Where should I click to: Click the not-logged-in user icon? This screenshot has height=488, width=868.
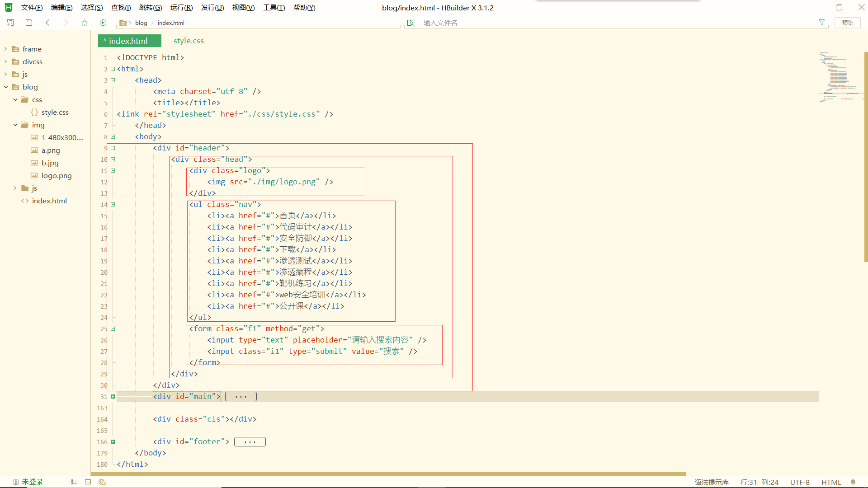[x=16, y=482]
